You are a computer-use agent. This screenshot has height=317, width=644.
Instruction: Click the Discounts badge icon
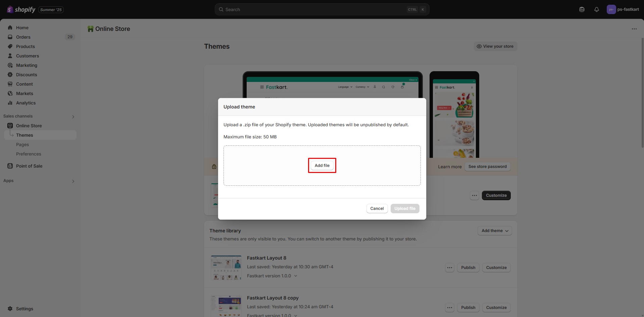click(10, 75)
